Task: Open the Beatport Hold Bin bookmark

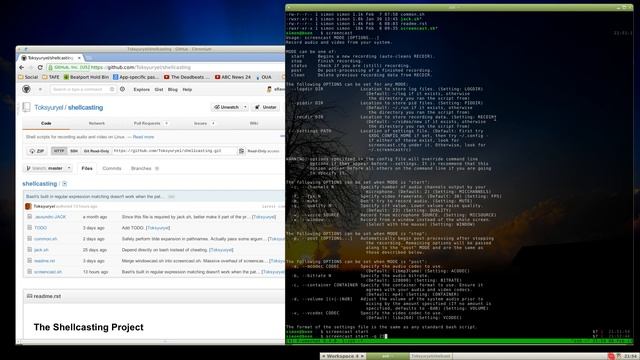Action: pyautogui.click(x=86, y=77)
